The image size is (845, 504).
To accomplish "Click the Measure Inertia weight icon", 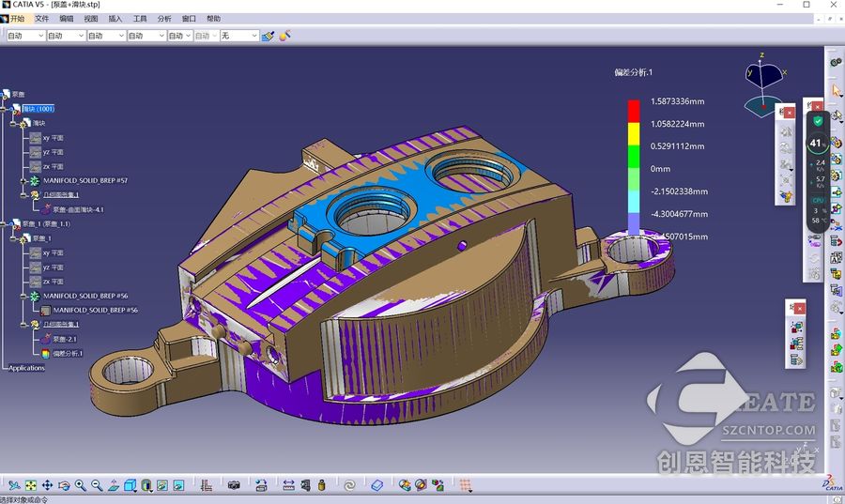I will coord(322,485).
